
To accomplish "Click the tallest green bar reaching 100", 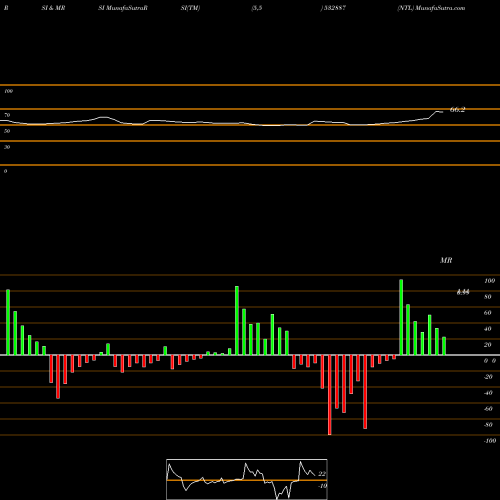I will click(401, 317).
